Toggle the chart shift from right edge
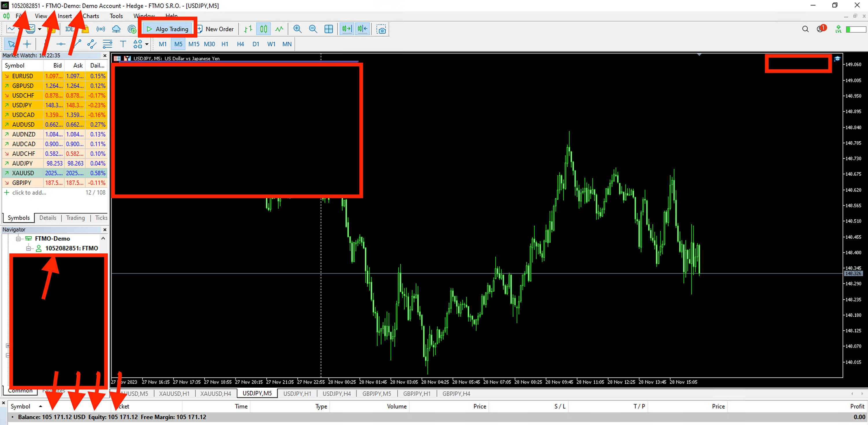 coord(362,29)
